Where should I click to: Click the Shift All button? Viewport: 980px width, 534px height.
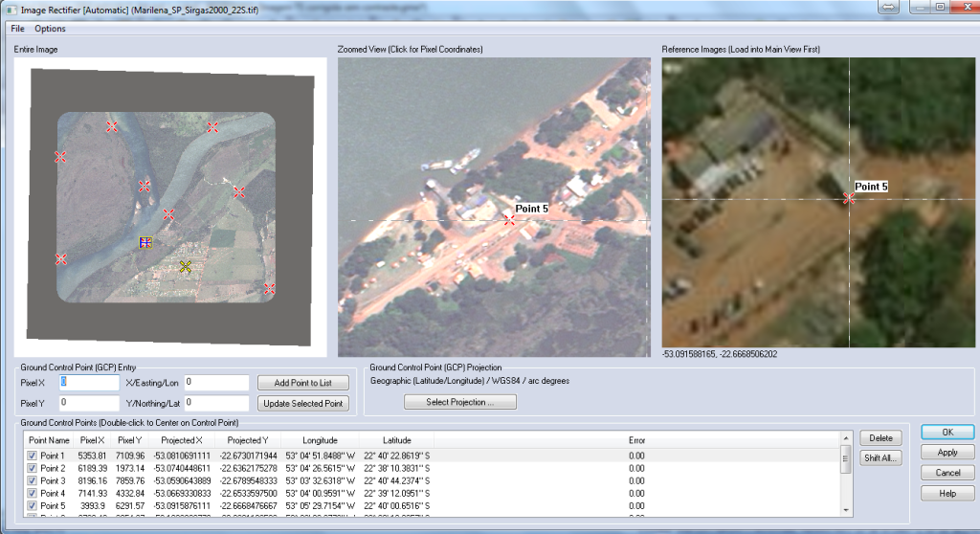880,457
